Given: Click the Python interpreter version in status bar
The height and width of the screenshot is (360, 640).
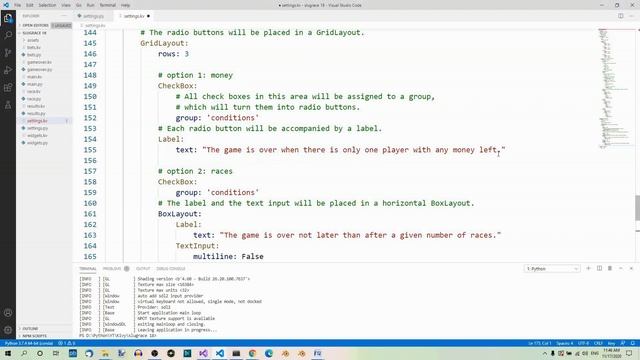Looking at the screenshot, I should tap(29, 343).
